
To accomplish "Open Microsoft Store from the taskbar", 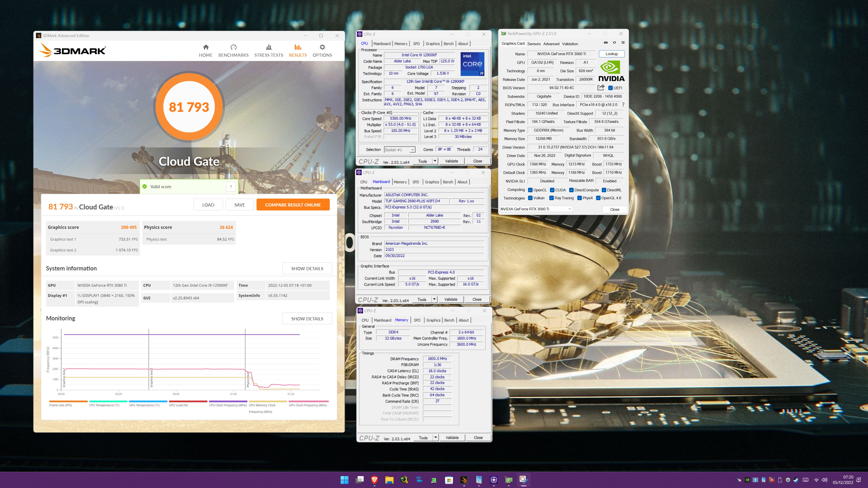I will click(x=449, y=480).
